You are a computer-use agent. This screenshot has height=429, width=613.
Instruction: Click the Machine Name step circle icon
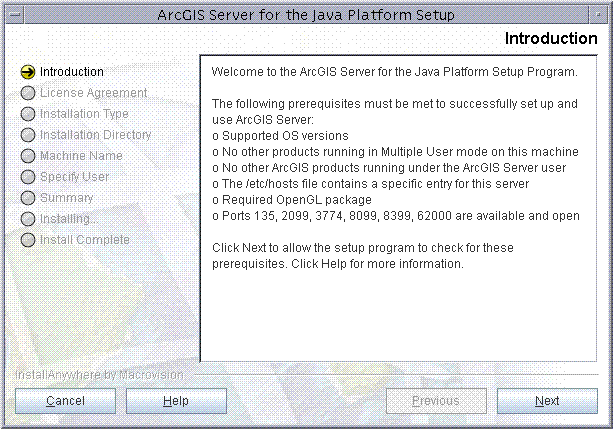28,156
